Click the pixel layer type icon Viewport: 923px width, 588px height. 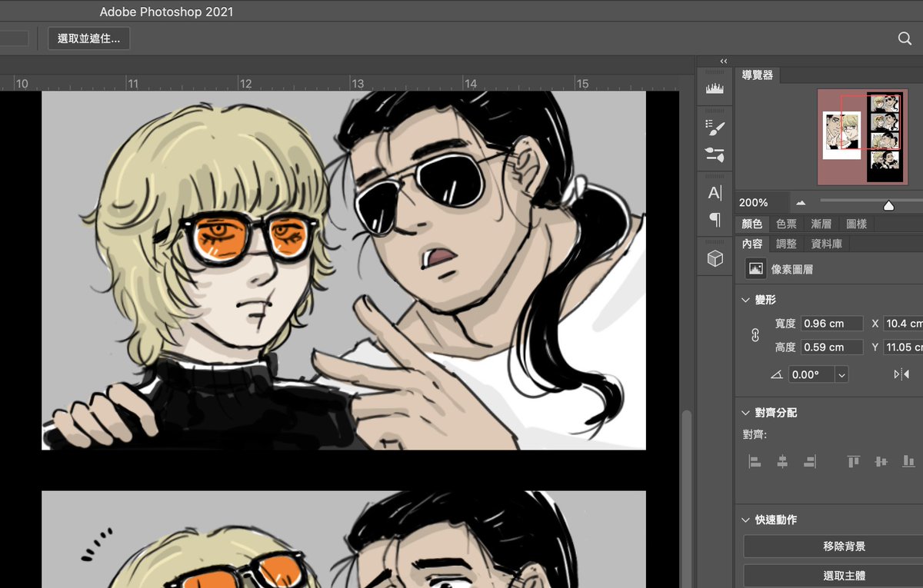point(755,269)
